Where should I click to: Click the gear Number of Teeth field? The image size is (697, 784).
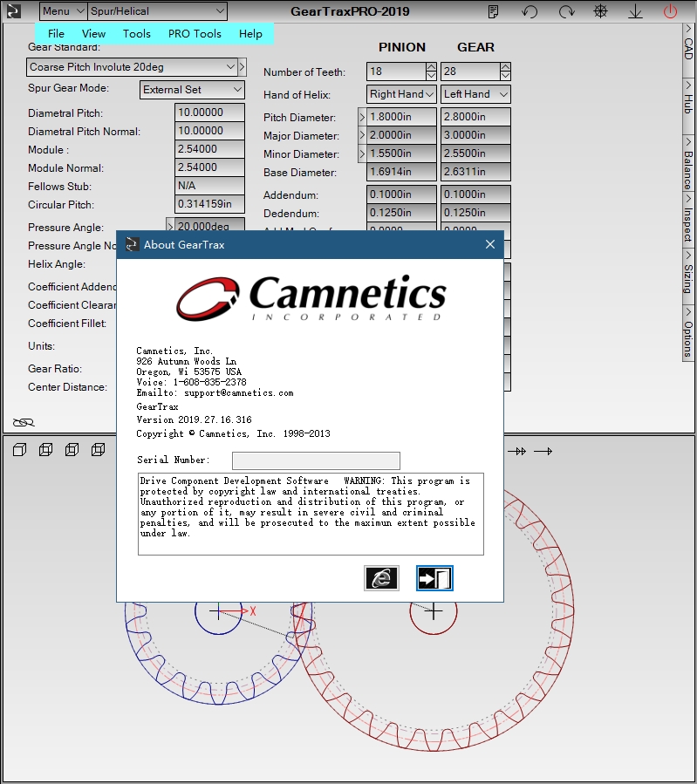470,72
